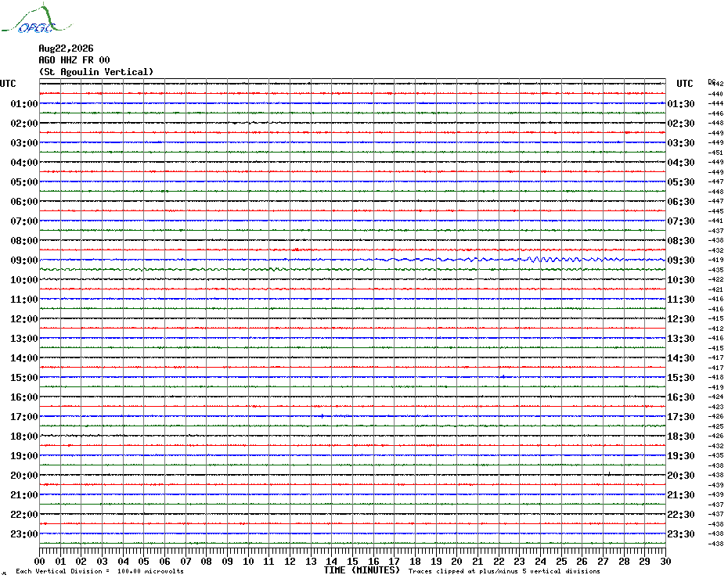Click the 15:00 blue trace spike
Image resolution: width=728 pixels, height=582 pixels.
pos(504,377)
